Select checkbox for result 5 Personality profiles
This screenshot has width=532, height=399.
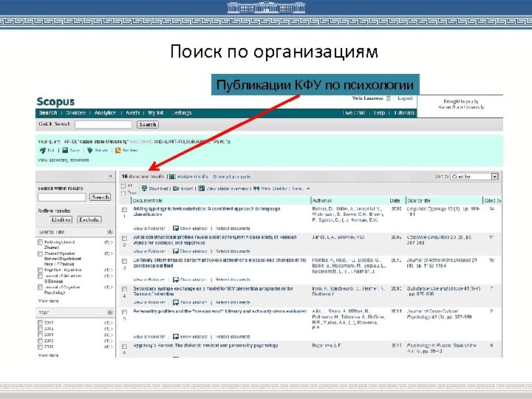(125, 312)
